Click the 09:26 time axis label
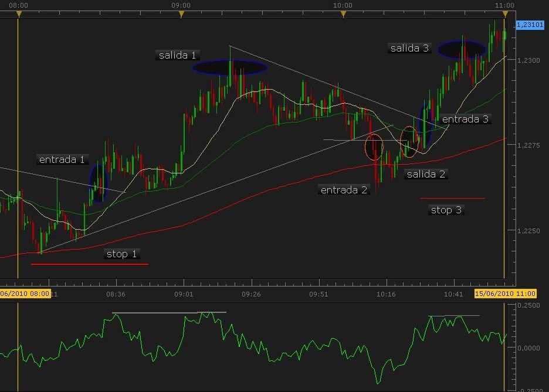Image resolution: width=549 pixels, height=392 pixels. click(x=252, y=294)
